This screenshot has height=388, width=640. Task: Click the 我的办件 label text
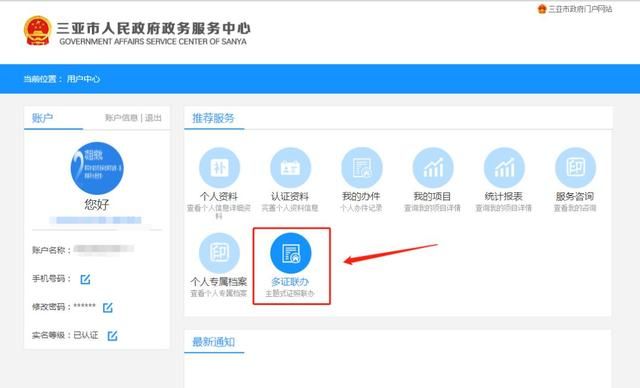[361, 197]
